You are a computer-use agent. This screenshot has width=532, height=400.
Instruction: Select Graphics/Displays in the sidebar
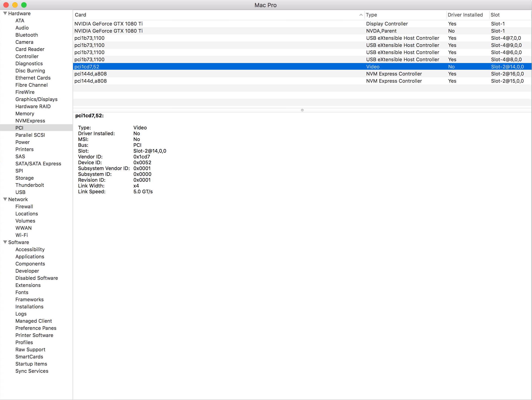pos(36,99)
